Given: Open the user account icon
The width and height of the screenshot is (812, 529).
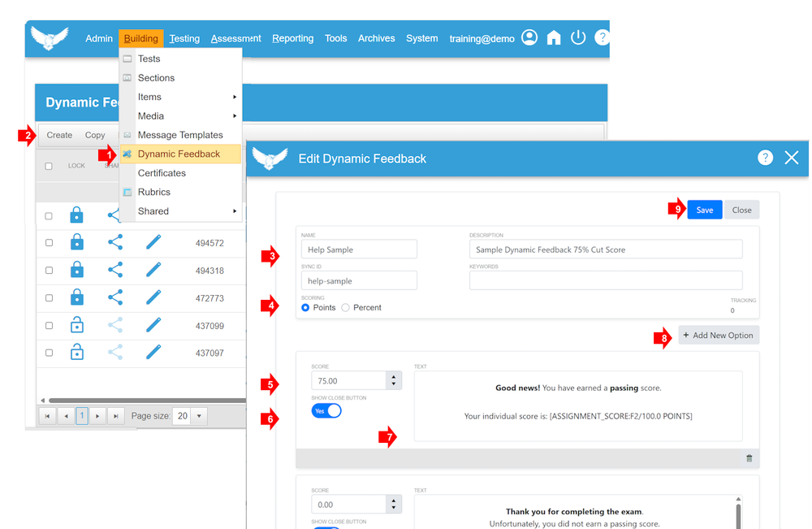Looking at the screenshot, I should tap(529, 37).
